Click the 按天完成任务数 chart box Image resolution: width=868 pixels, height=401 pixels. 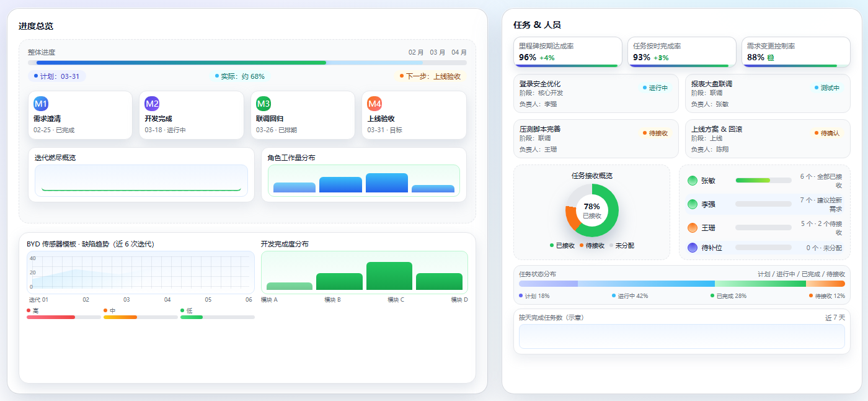click(x=682, y=336)
